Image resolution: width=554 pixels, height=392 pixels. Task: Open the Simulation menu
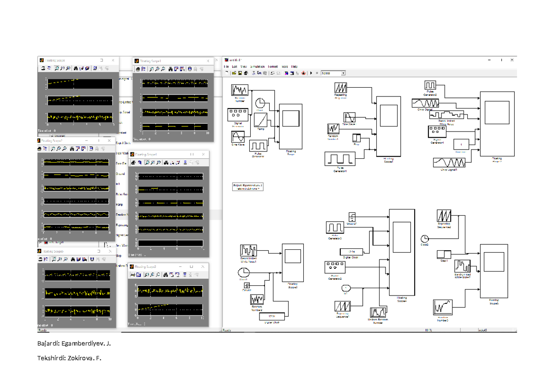[x=257, y=66]
